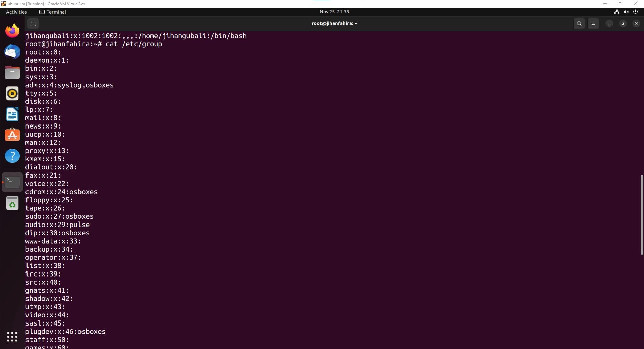
Task: Open the volume indicator
Action: coord(626,12)
